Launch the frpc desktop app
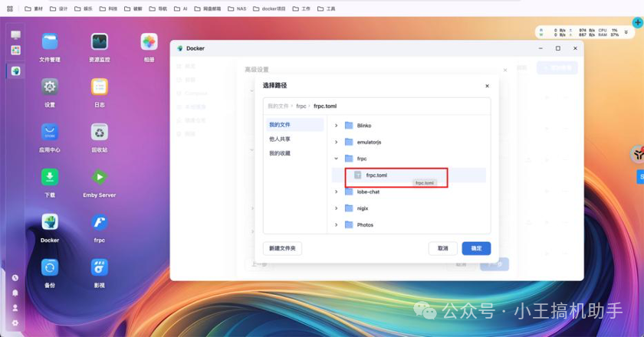Image resolution: width=644 pixels, height=337 pixels. coord(99,223)
